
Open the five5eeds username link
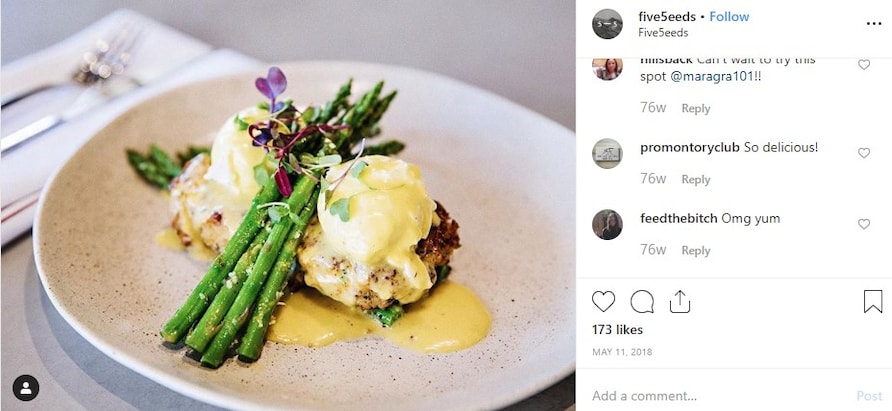(x=667, y=17)
